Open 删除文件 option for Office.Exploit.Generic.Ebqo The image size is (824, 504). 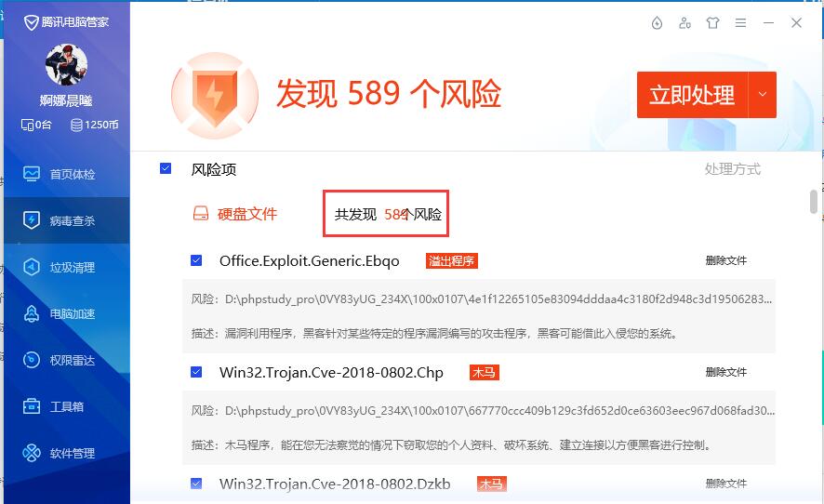[x=725, y=260]
